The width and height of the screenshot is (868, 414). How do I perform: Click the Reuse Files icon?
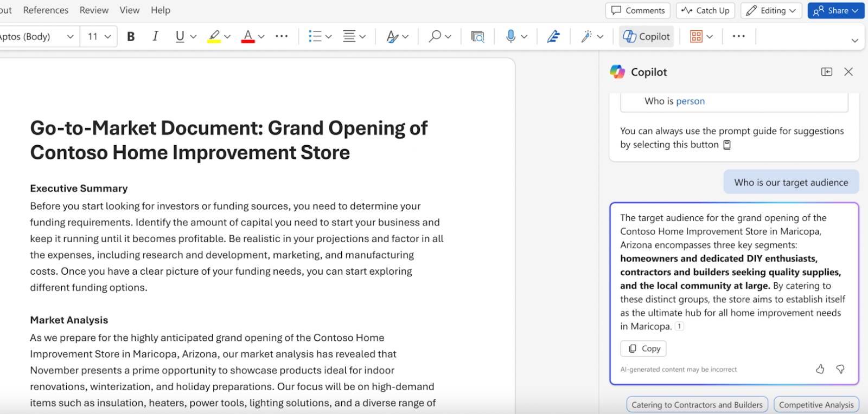click(x=477, y=36)
